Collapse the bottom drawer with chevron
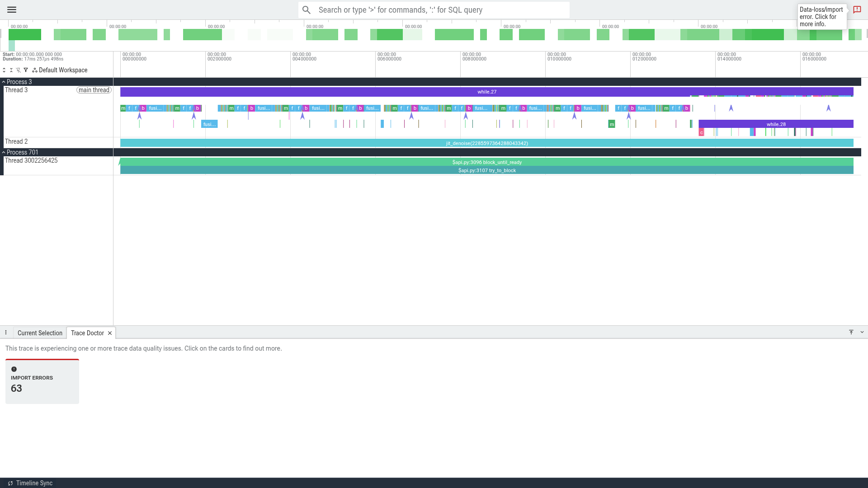 [x=862, y=332]
